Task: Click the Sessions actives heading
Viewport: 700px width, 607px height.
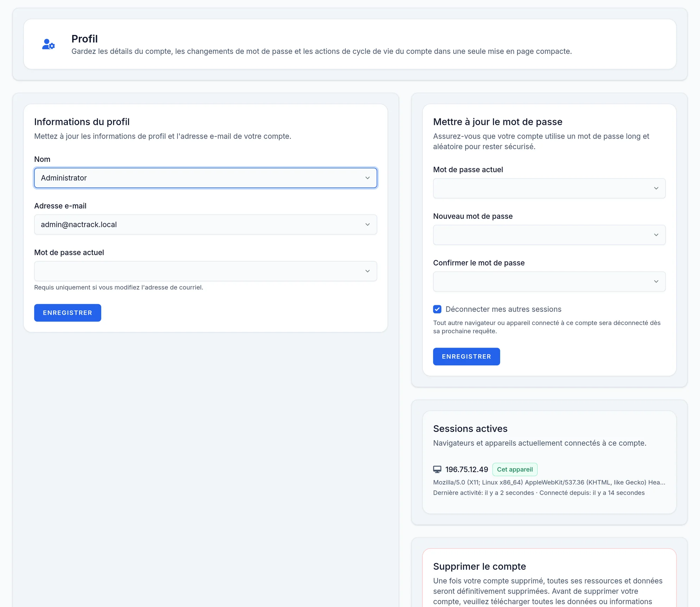Action: pos(470,428)
